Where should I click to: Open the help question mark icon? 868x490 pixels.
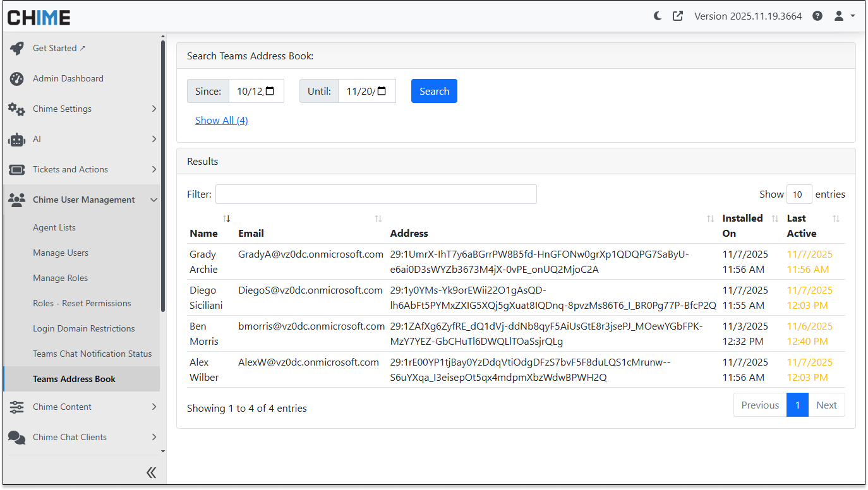[x=817, y=16]
